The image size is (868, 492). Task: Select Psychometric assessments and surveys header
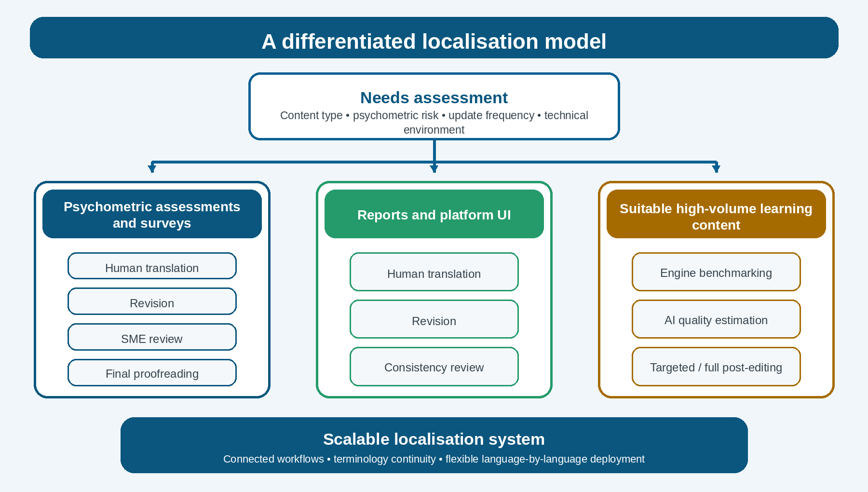tap(152, 214)
